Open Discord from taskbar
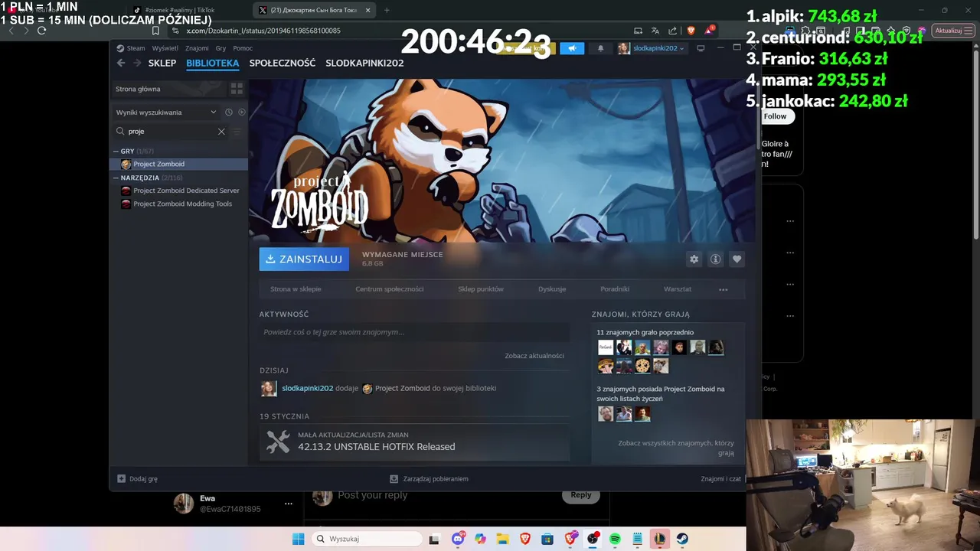Screen dimensions: 980x551 click(458, 539)
